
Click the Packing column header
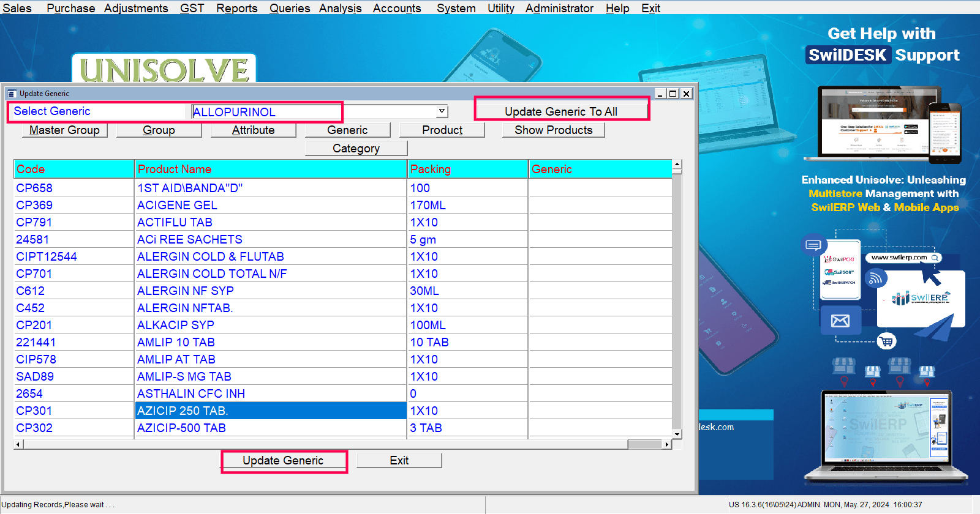tap(468, 169)
